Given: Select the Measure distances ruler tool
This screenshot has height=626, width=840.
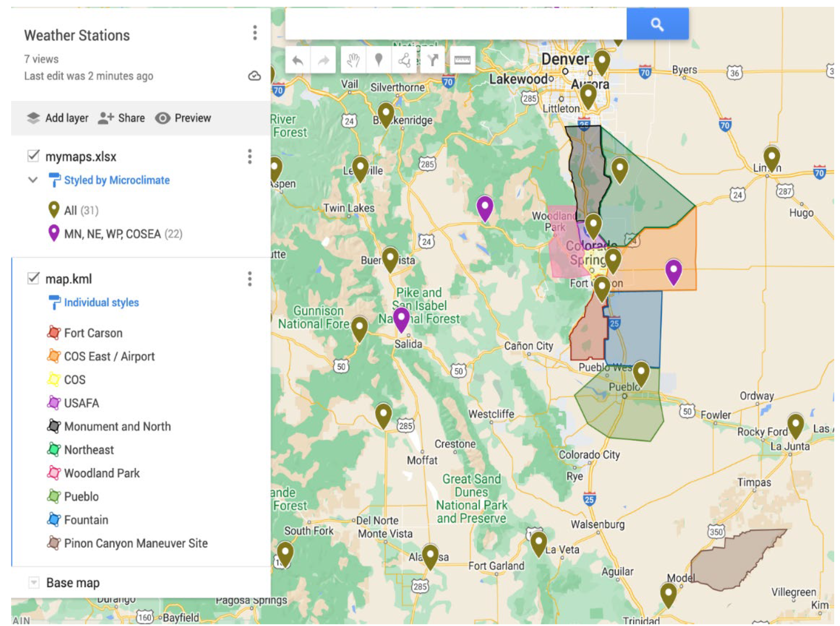Looking at the screenshot, I should (462, 60).
